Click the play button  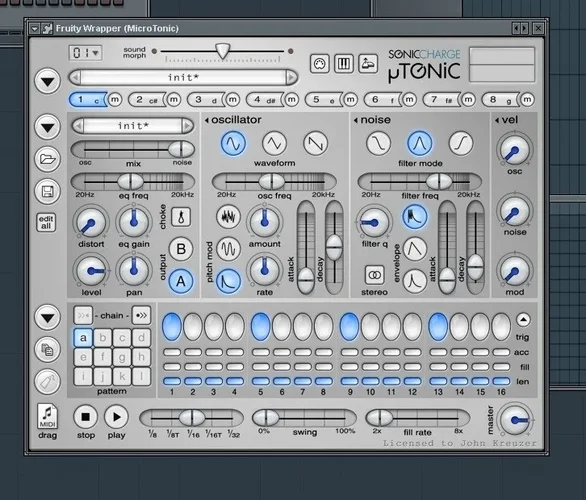(116, 417)
